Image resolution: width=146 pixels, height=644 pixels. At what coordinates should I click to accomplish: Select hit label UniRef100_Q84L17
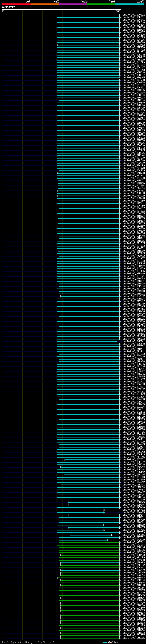pos(134,67)
